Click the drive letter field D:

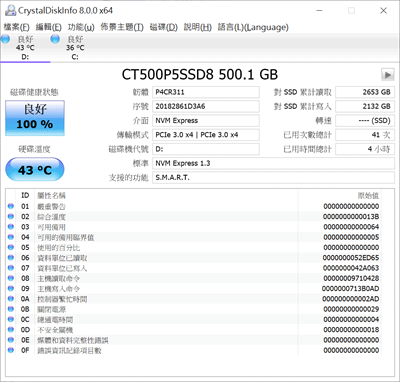coord(206,149)
